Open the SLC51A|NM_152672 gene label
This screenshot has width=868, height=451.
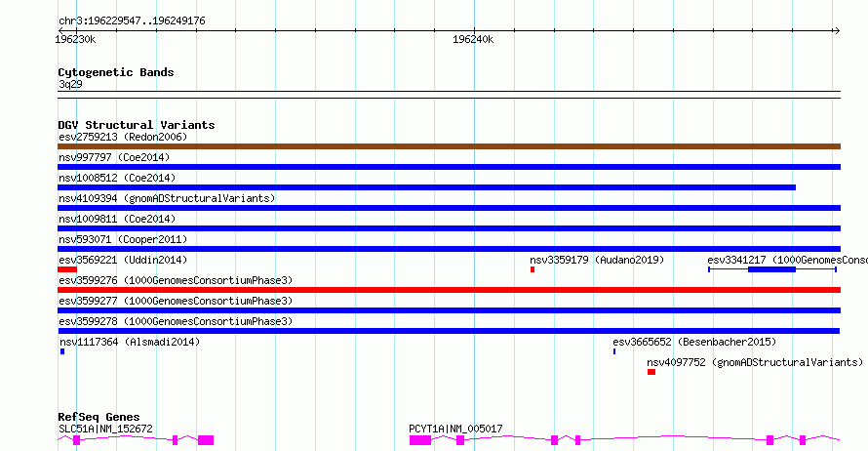pos(105,429)
